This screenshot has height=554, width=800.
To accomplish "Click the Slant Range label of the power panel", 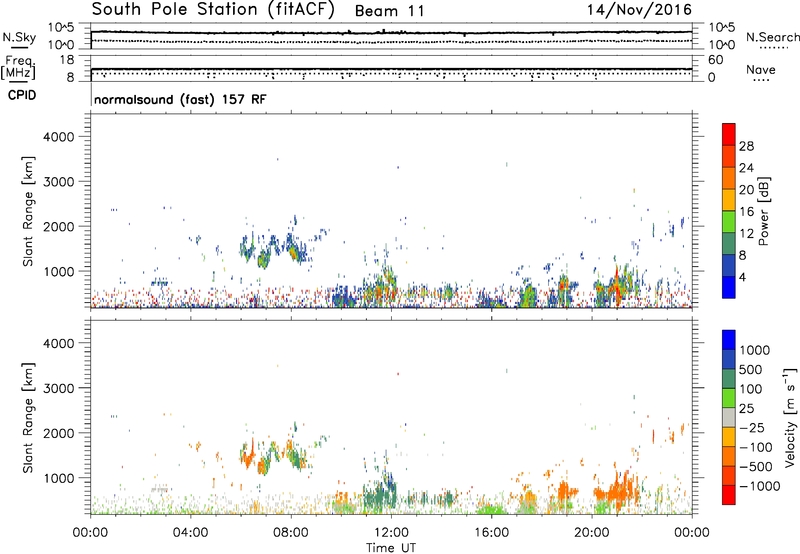I will [x=28, y=211].
